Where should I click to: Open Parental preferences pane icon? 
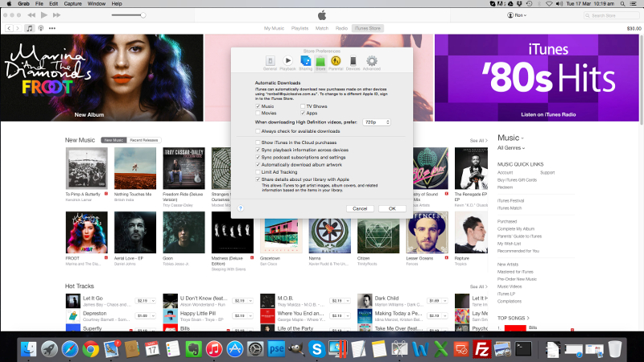coord(336,63)
